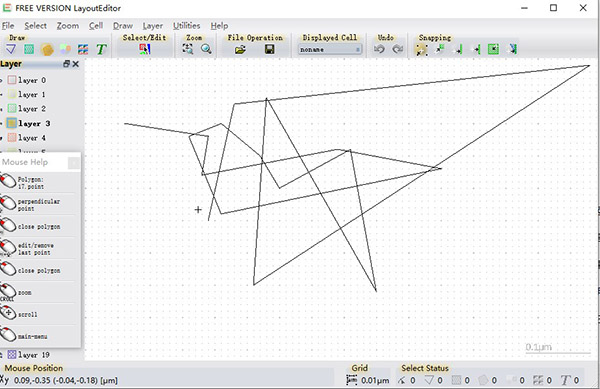Screen dimensions: 600x389
Task: Open the Displayed Cell noname dropdown
Action: pyautogui.click(x=329, y=49)
